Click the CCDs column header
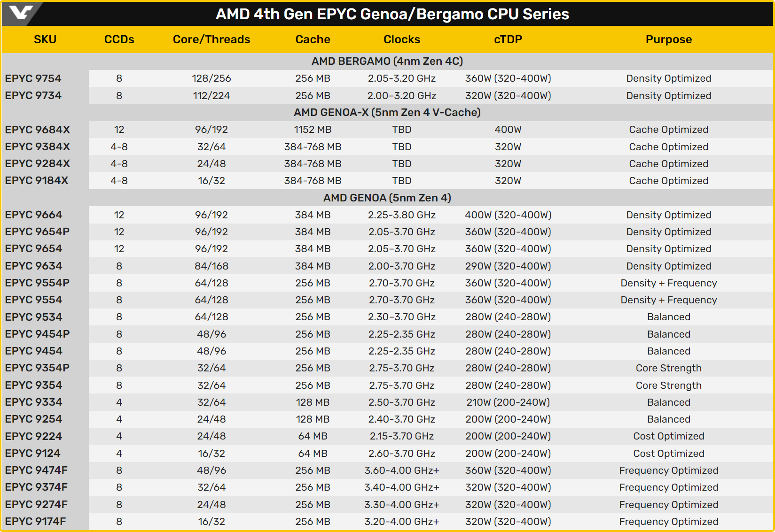Image resolution: width=775 pixels, height=532 pixels. coord(119,39)
